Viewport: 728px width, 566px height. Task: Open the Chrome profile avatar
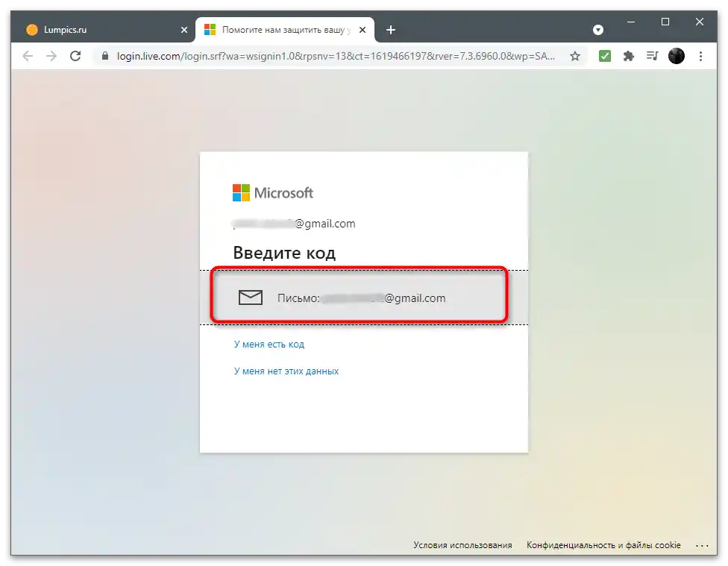click(677, 56)
